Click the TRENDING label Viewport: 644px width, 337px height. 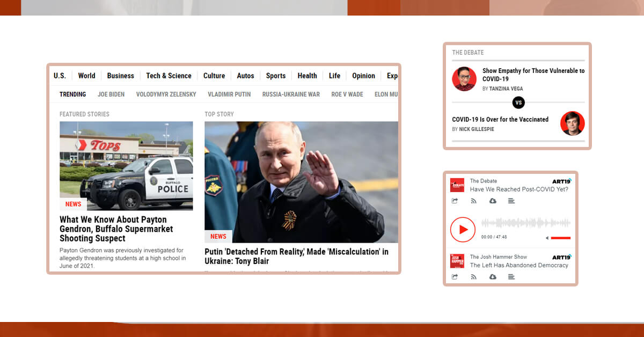pos(72,94)
